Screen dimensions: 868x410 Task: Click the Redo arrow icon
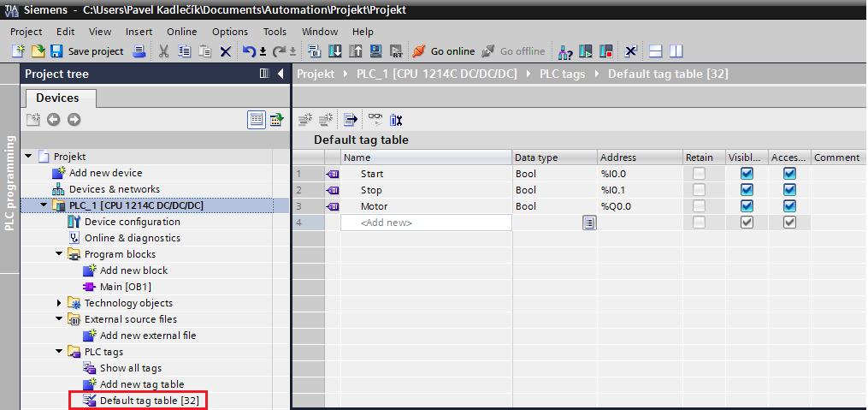280,51
